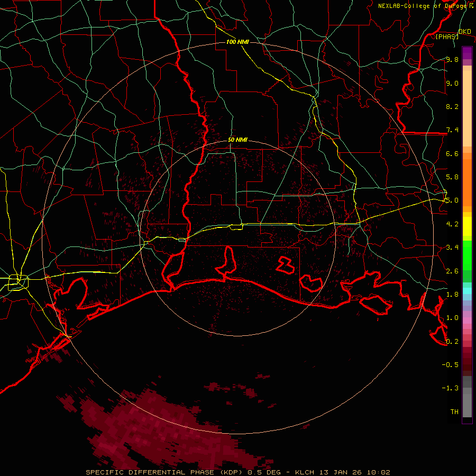The width and height of the screenshot is (476, 476).
Task: Click the -0.5 legend value
Action: [x=450, y=365]
